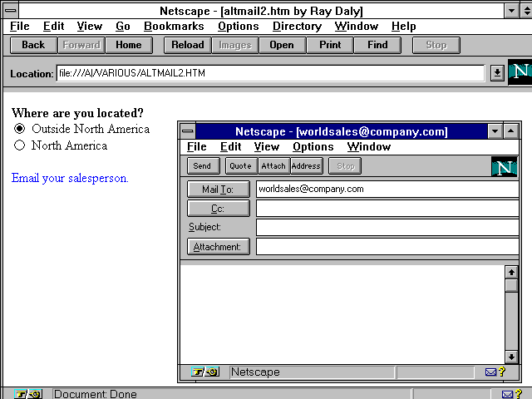
Task: Click the Reload button
Action: click(x=187, y=45)
